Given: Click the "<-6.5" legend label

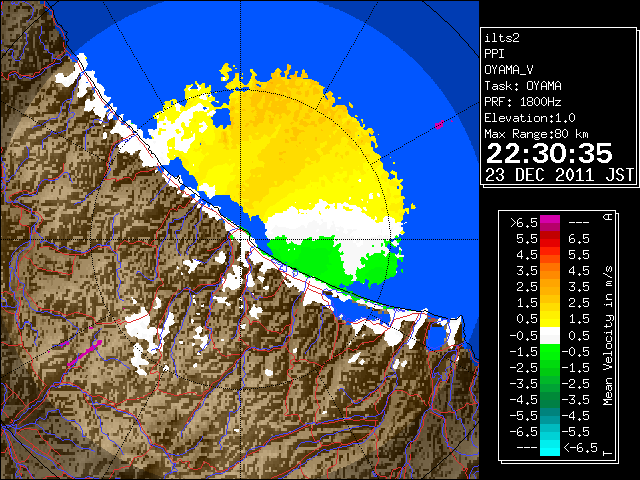Looking at the screenshot, I should pos(581,447).
